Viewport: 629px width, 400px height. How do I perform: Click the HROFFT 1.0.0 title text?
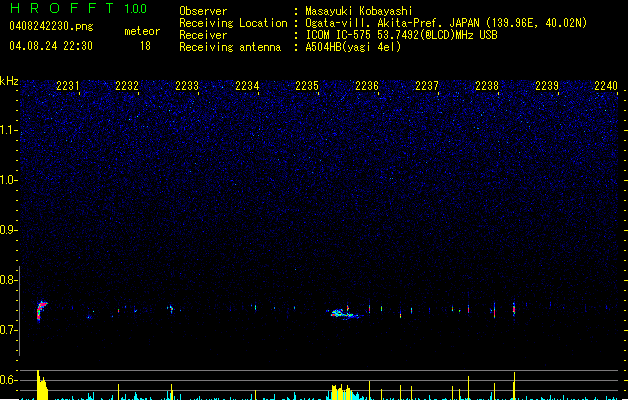click(79, 8)
